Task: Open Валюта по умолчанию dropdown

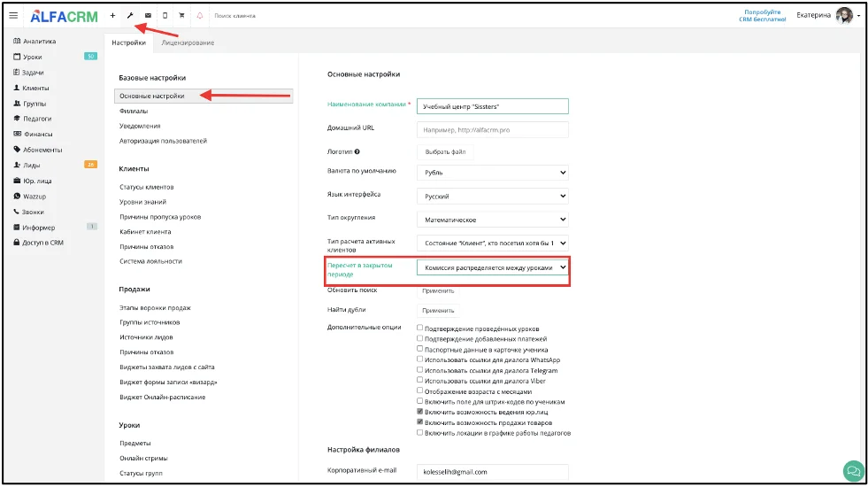Action: (493, 173)
